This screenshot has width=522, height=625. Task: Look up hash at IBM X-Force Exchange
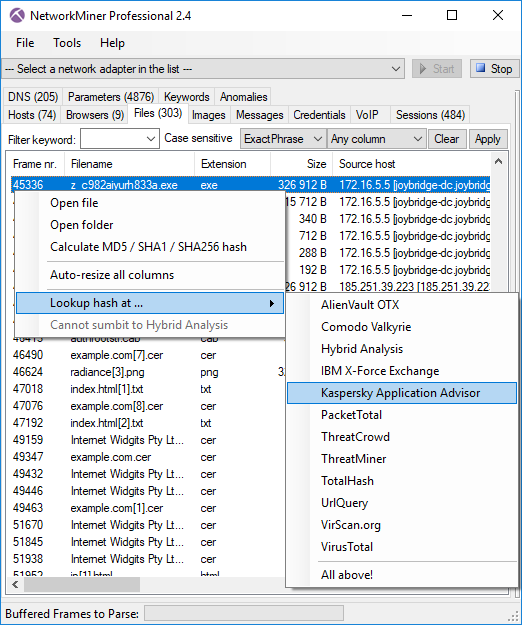402,371
